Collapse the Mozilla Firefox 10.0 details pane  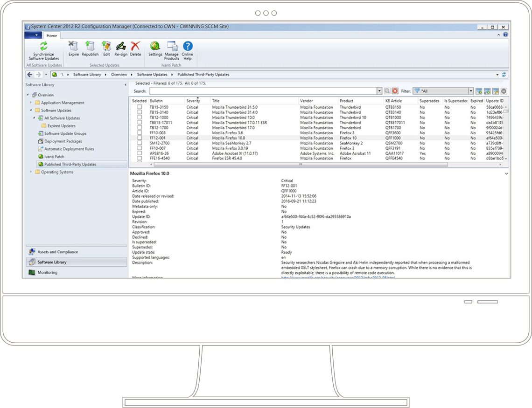click(506, 173)
